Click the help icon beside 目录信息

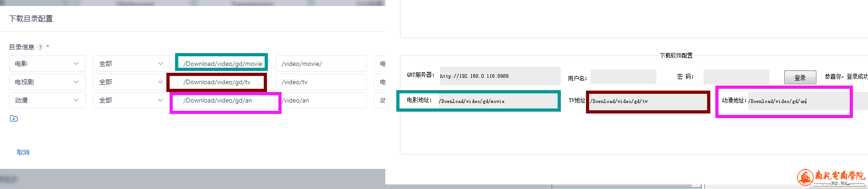(40, 47)
